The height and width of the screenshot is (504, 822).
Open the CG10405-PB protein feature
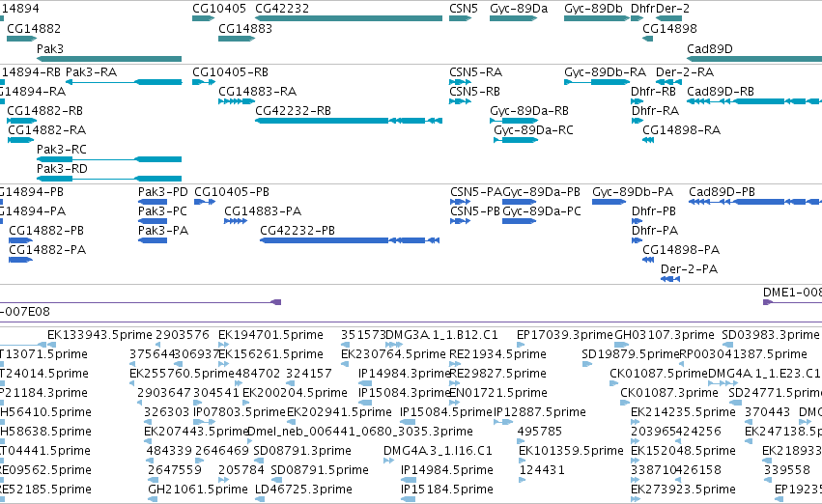pyautogui.click(x=205, y=202)
